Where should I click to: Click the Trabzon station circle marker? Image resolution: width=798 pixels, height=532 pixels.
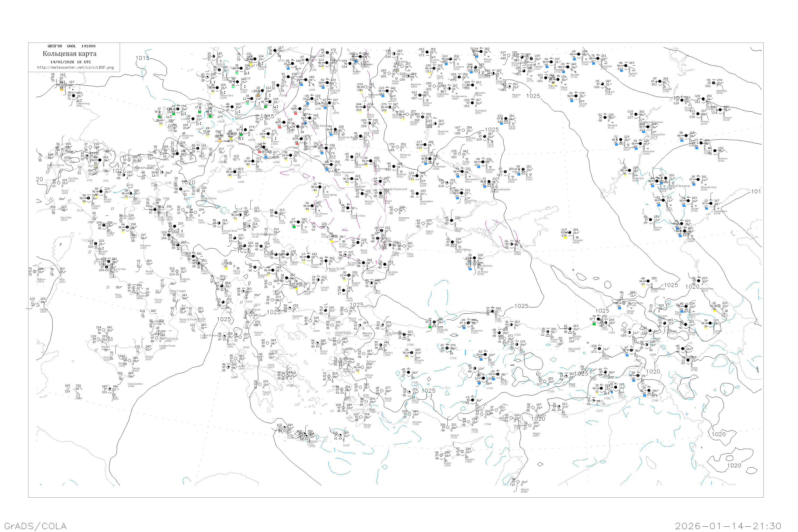tap(570, 329)
